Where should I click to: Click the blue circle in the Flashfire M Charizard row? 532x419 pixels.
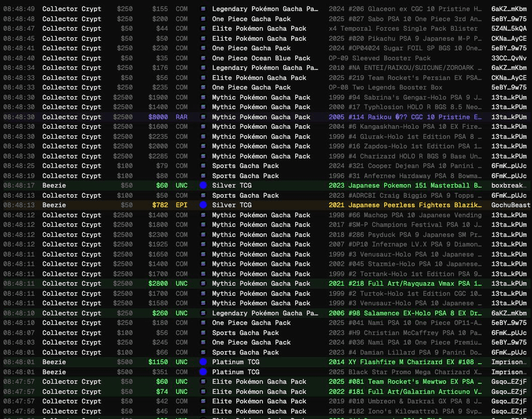pyautogui.click(x=203, y=362)
